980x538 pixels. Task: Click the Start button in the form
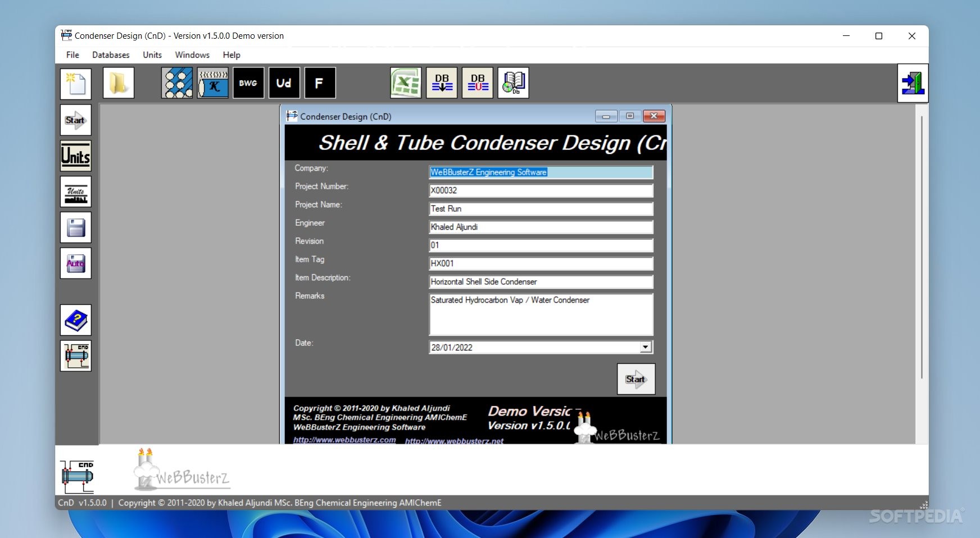[636, 379]
